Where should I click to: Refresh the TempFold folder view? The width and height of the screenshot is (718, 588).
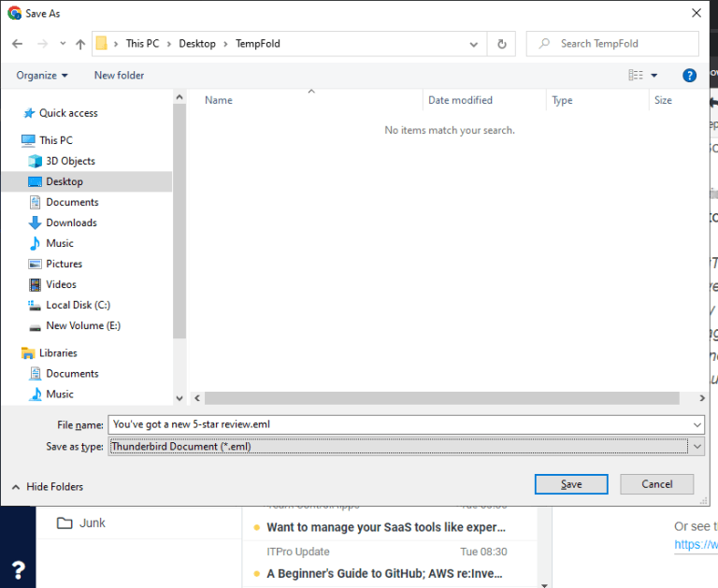(502, 44)
